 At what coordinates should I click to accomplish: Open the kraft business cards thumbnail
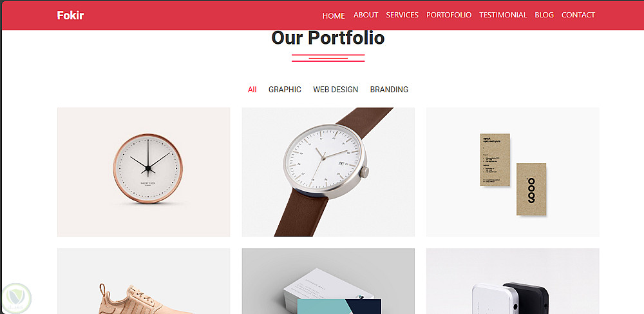tap(513, 172)
